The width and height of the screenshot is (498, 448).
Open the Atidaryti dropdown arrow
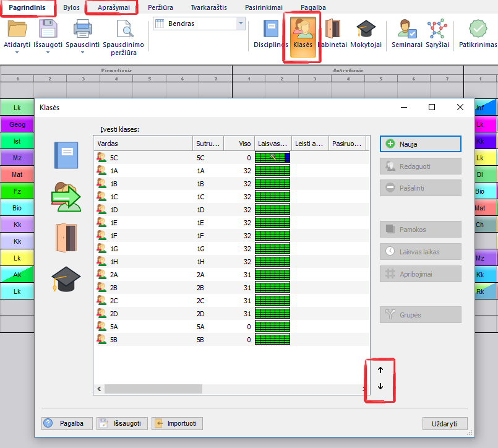tap(17, 53)
